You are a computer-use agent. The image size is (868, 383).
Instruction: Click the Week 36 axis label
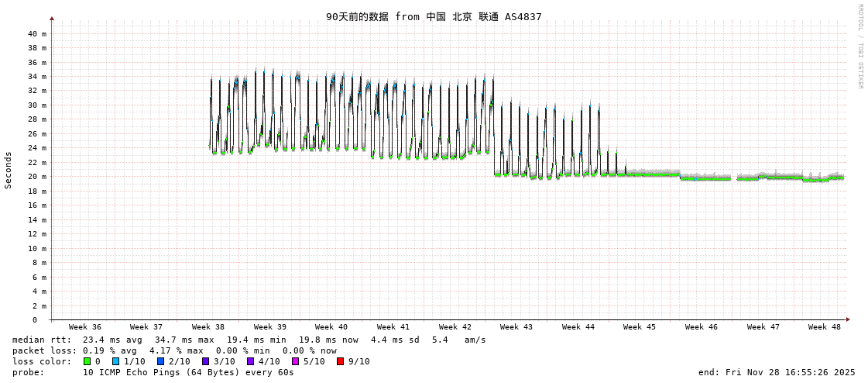click(x=85, y=327)
